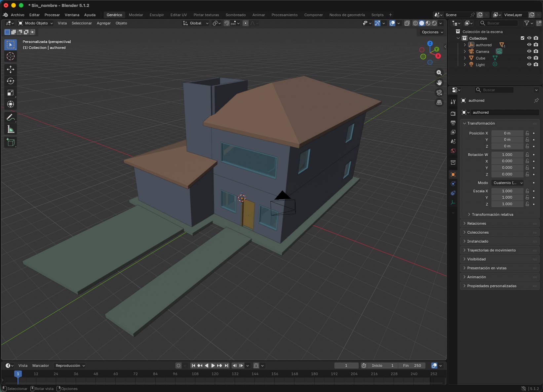Viewport: 543px width, 392px height.
Task: Expand the Cube item in outliner
Action: point(465,58)
